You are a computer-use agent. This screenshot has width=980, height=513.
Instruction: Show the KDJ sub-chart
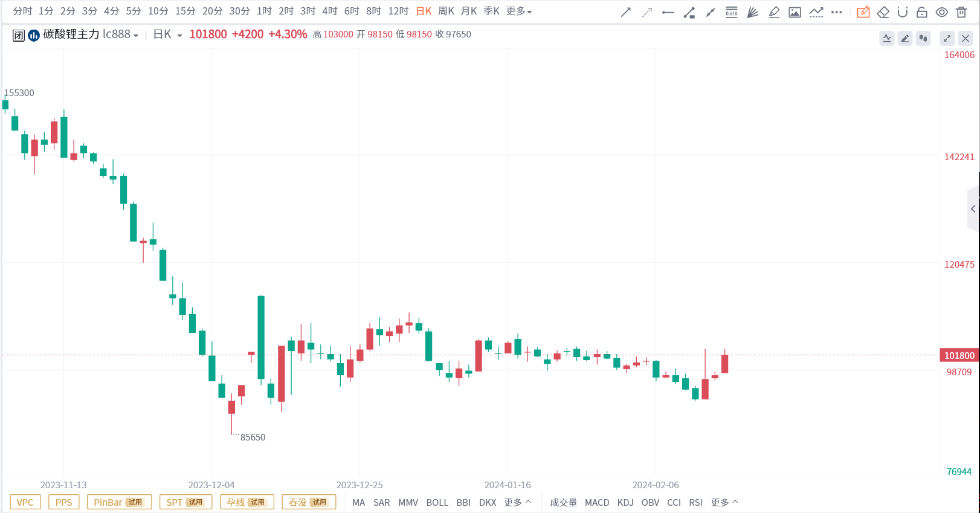(x=625, y=502)
